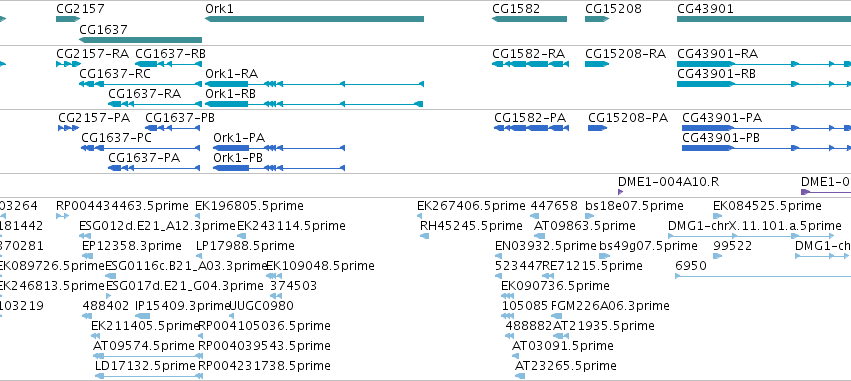851x381 pixels.
Task: Click the DMG1-chrX.11.101.a.5prime feature
Action: click(751, 236)
